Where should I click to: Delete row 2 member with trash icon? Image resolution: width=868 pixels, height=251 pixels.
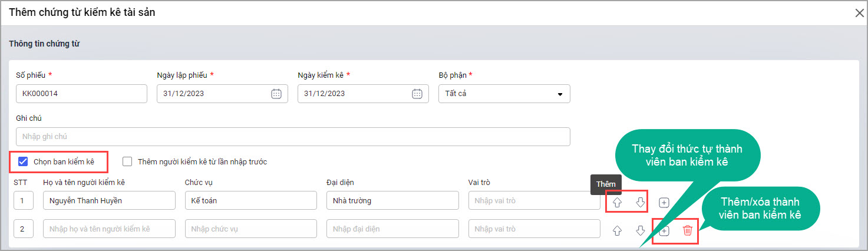point(687,230)
